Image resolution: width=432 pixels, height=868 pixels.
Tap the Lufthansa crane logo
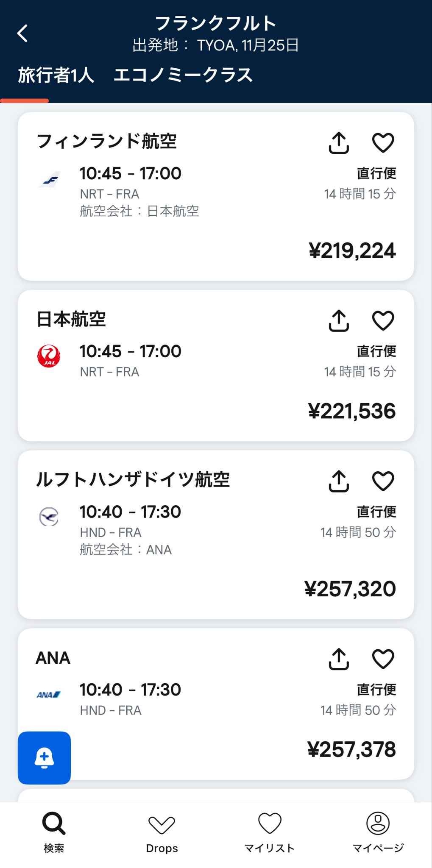click(x=49, y=517)
